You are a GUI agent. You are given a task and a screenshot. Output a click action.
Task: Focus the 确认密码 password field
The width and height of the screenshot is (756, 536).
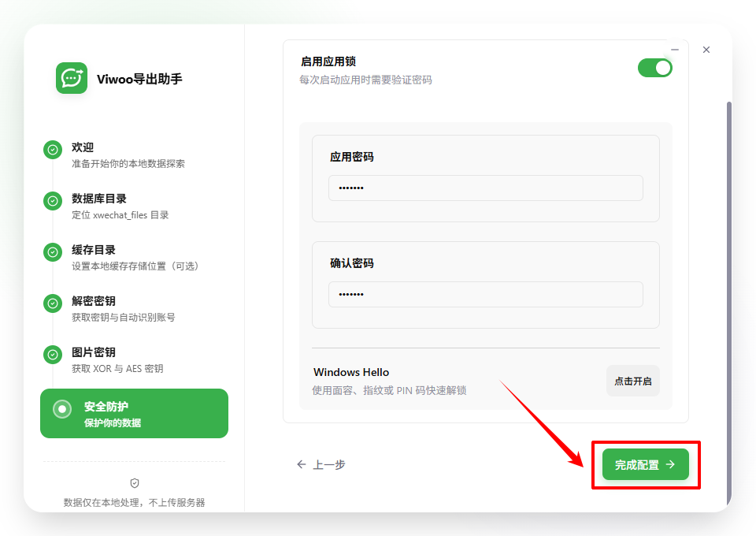click(x=486, y=294)
